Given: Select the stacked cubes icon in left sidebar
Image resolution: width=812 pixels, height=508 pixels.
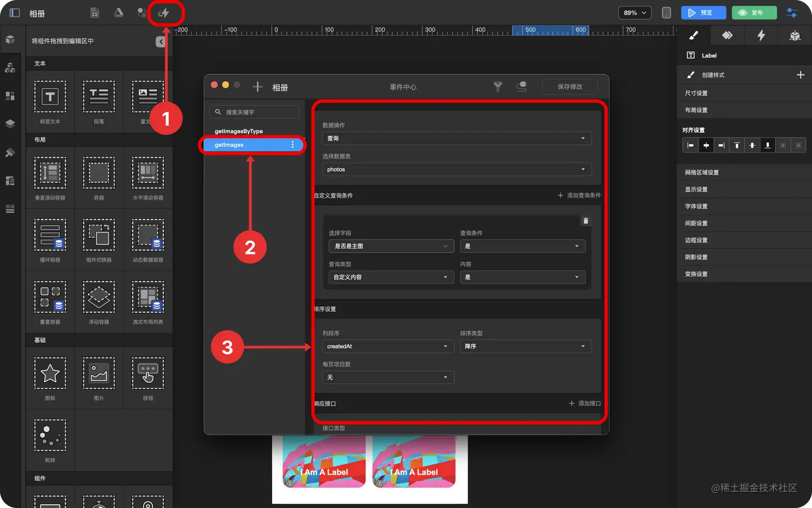Looking at the screenshot, I should coord(10,68).
